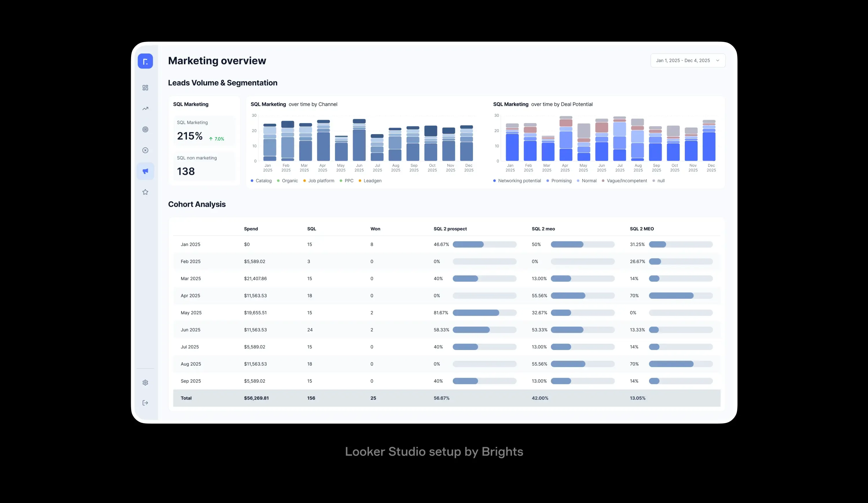Click the 7.0% increase indicator

216,139
